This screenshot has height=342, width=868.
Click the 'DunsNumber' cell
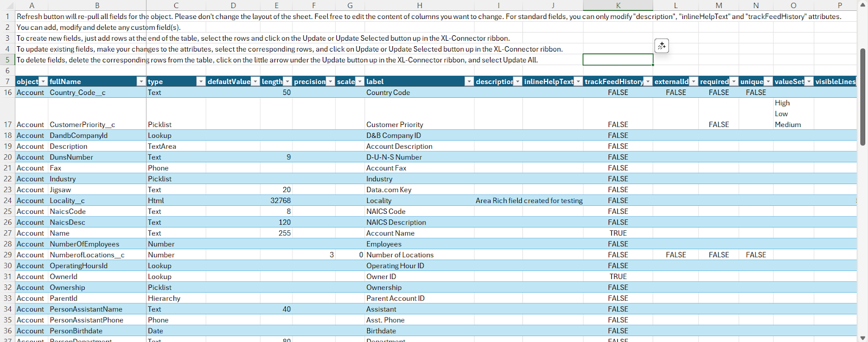click(97, 157)
